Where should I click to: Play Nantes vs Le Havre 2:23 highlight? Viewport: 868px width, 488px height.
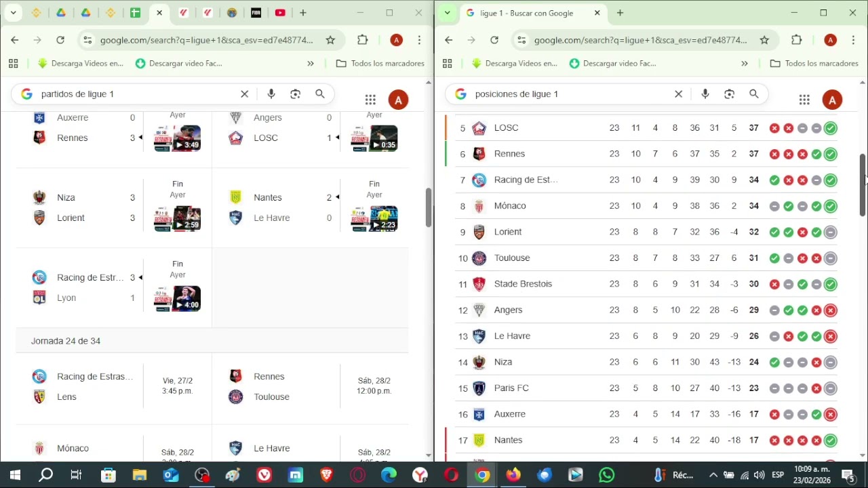(x=374, y=218)
